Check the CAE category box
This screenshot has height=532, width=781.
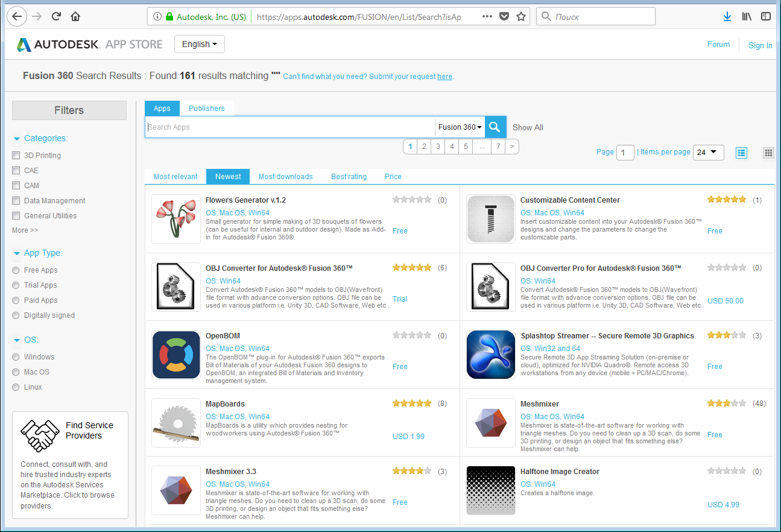tap(16, 170)
